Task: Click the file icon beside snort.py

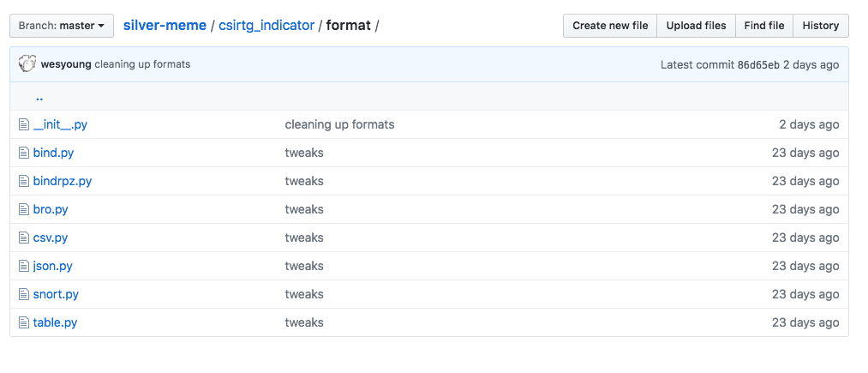Action: [x=23, y=294]
